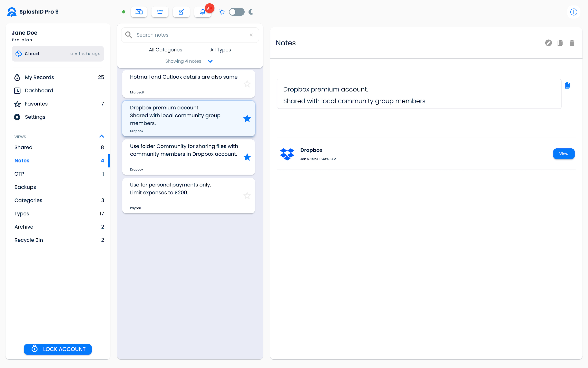Clear the search notes field
The width and height of the screenshot is (588, 368).
click(x=252, y=35)
